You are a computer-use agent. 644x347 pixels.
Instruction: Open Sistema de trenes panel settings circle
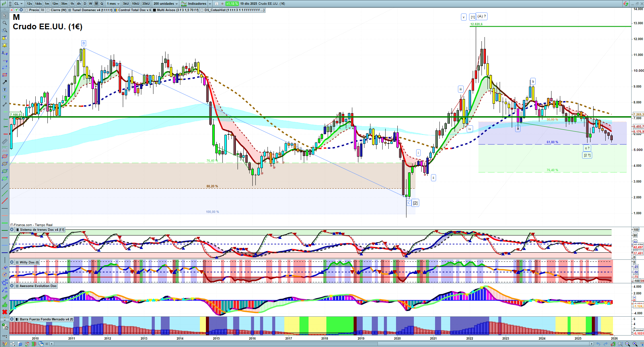[12, 230]
